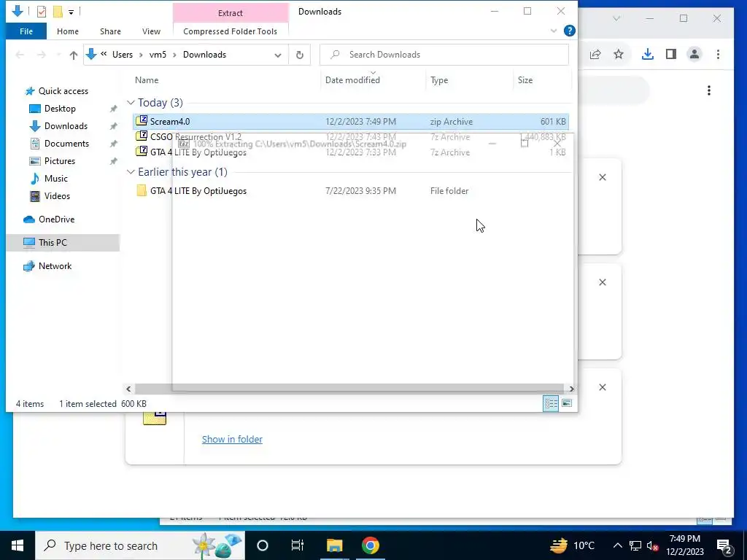
Task: Open Network in the navigation pane
Action: coord(55,265)
